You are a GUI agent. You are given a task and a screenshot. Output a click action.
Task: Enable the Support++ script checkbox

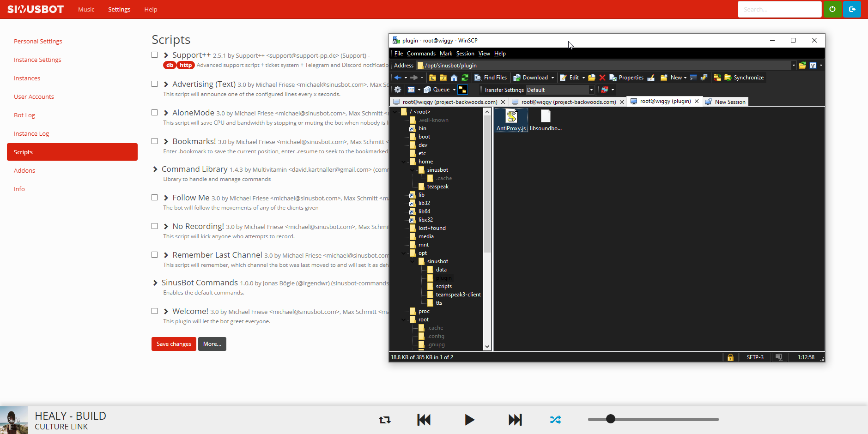[155, 55]
